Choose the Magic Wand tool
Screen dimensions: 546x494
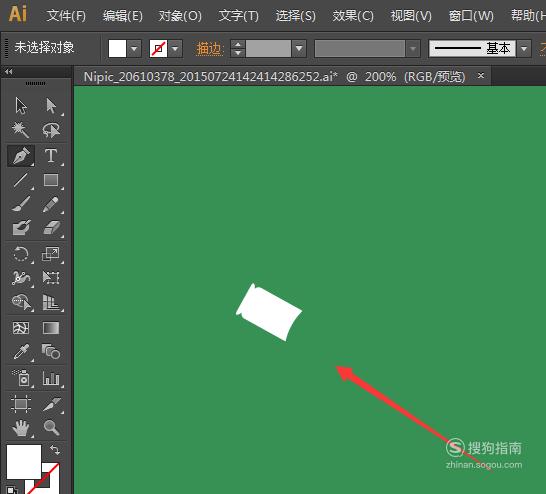point(20,130)
